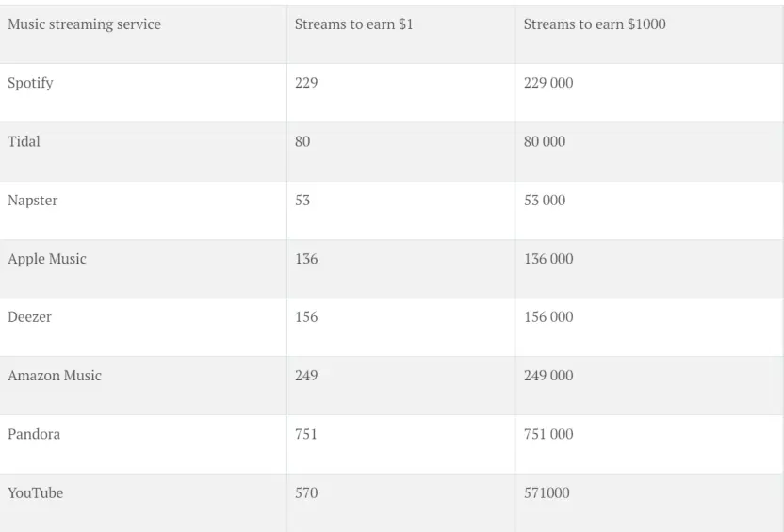The width and height of the screenshot is (784, 532).
Task: Click Amazon Music's 249 000 value
Action: [x=547, y=376]
